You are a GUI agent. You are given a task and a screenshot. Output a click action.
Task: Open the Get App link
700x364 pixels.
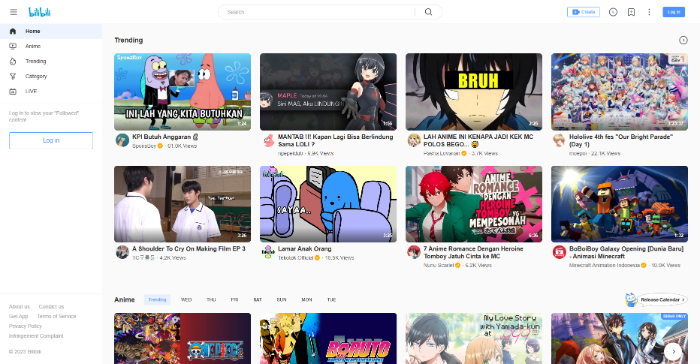(18, 316)
